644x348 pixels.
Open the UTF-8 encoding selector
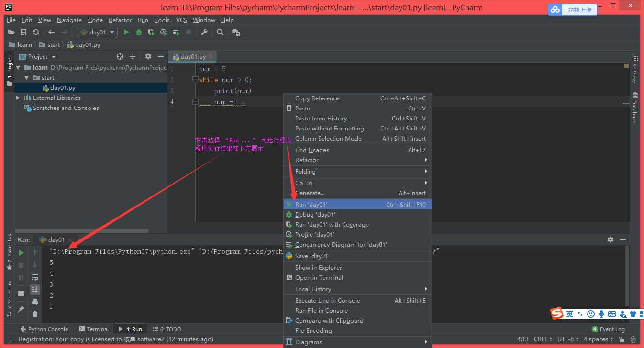coord(568,339)
